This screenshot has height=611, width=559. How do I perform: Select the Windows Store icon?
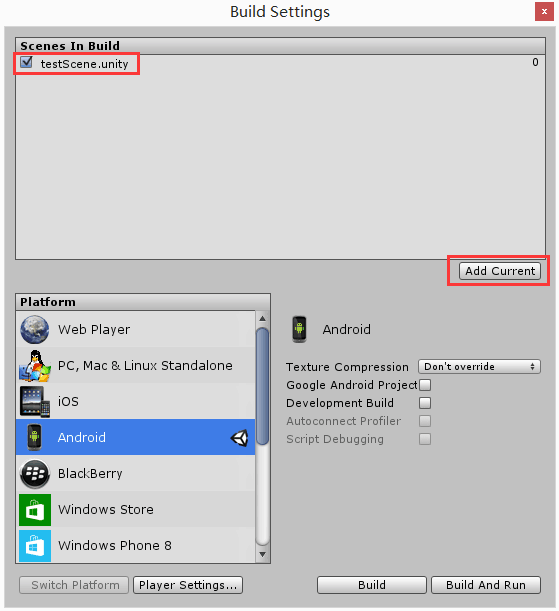click(x=35, y=510)
